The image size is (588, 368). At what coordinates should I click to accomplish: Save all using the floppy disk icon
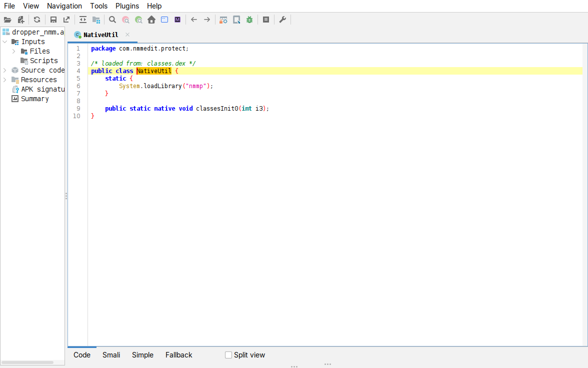pos(53,20)
